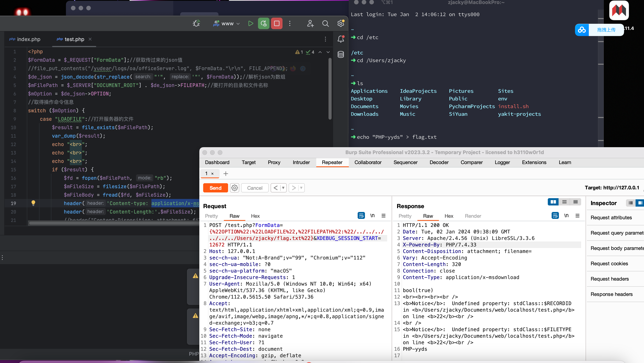This screenshot has height=363, width=644.
Task: Open the Code With Me user icon
Action: (x=310, y=24)
